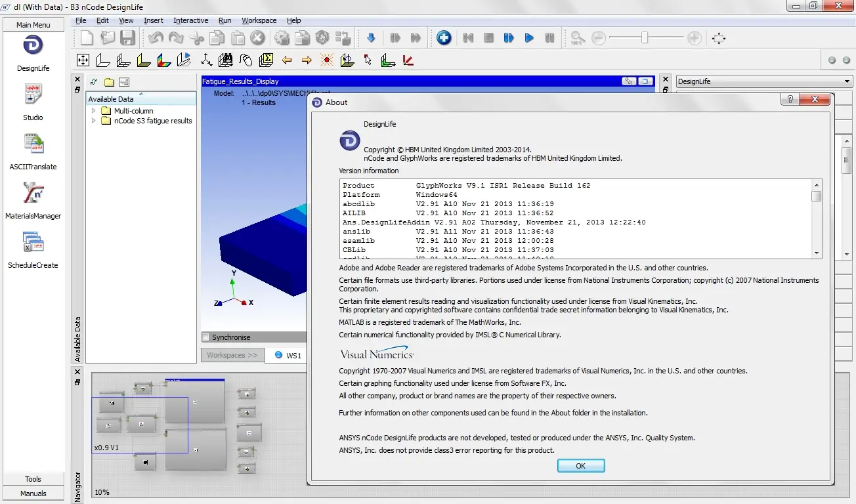Click the sigma calculation tool icon
This screenshot has width=856, height=504.
266,60
